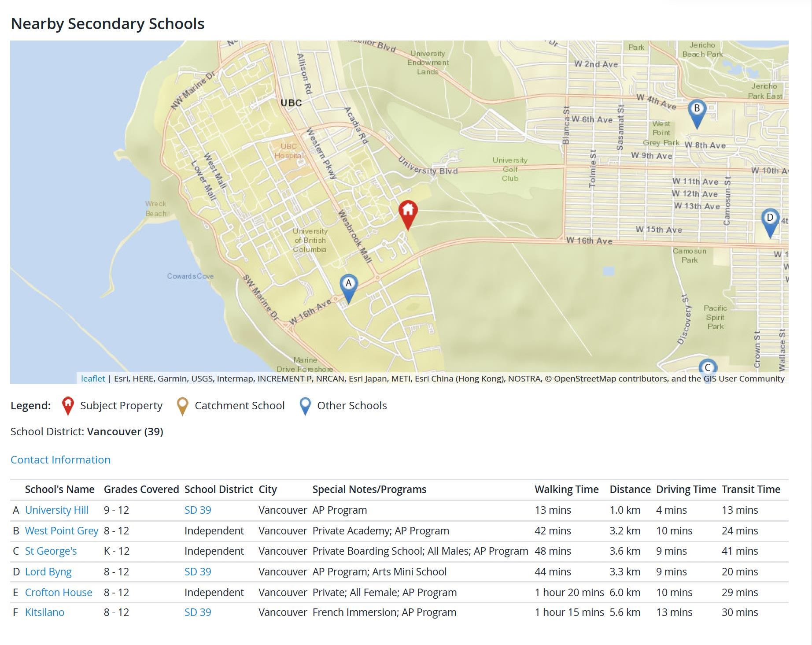Select map marker B near W 4th Ave
The width and height of the screenshot is (812, 645).
[x=697, y=111]
